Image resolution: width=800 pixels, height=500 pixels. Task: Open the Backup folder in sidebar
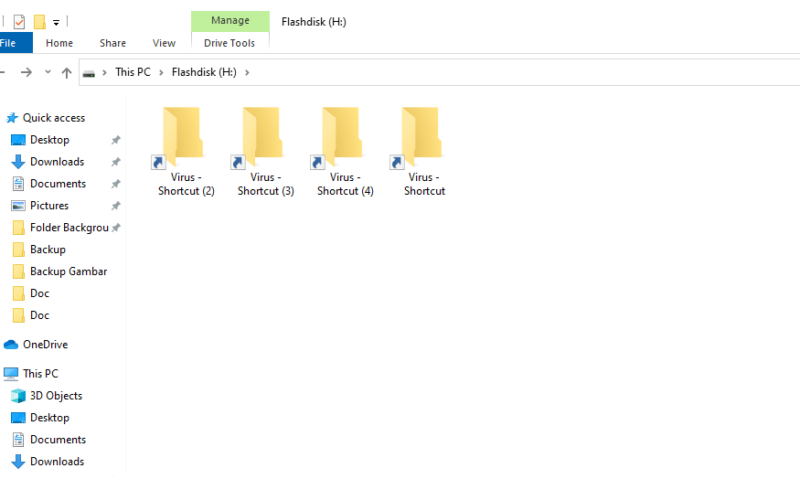click(47, 249)
